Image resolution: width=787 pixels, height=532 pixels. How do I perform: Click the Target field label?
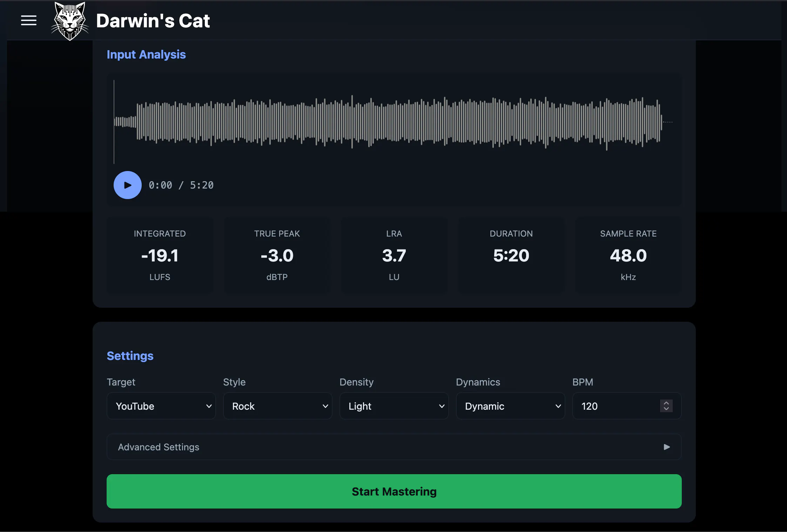(x=121, y=382)
